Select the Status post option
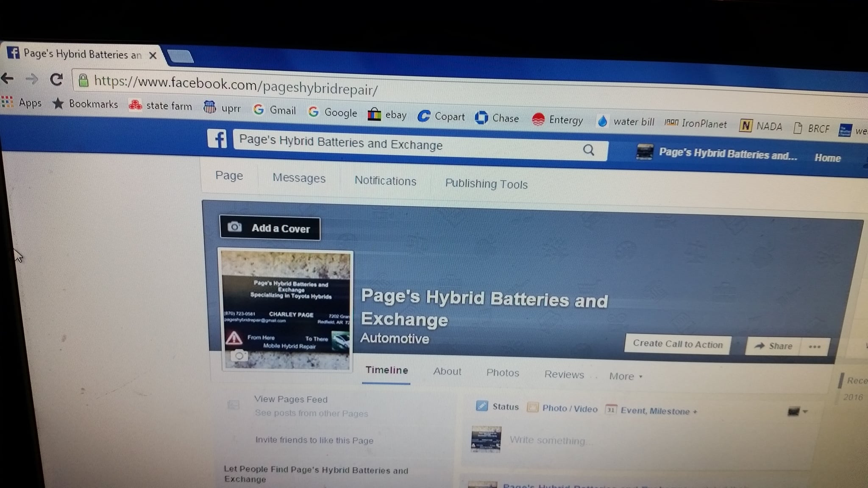The image size is (868, 488). [x=498, y=407]
